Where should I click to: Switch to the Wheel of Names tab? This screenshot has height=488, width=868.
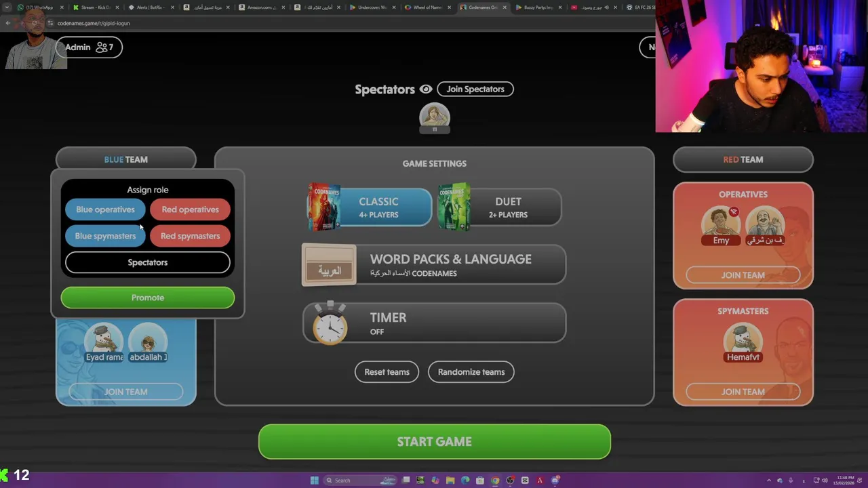click(x=428, y=7)
